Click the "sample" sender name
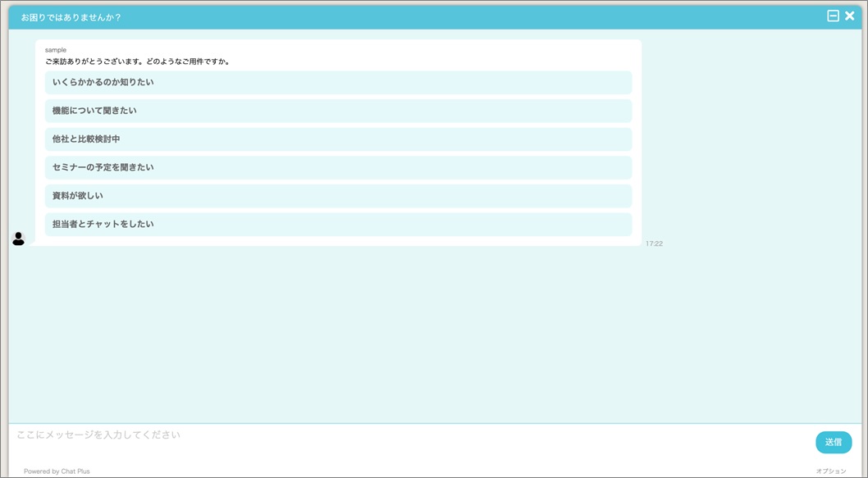868x478 pixels. (55, 50)
